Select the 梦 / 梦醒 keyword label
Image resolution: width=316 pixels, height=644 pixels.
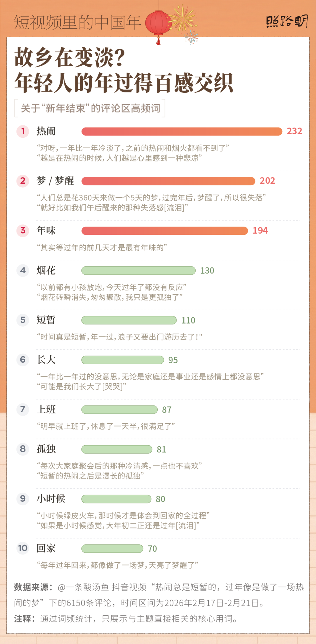tap(55, 181)
